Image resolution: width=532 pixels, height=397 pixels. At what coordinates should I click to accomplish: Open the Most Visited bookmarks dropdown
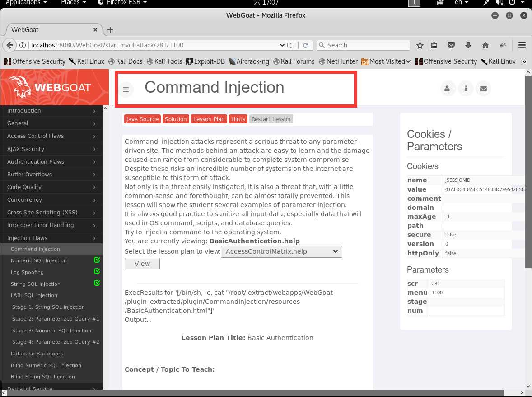(386, 61)
